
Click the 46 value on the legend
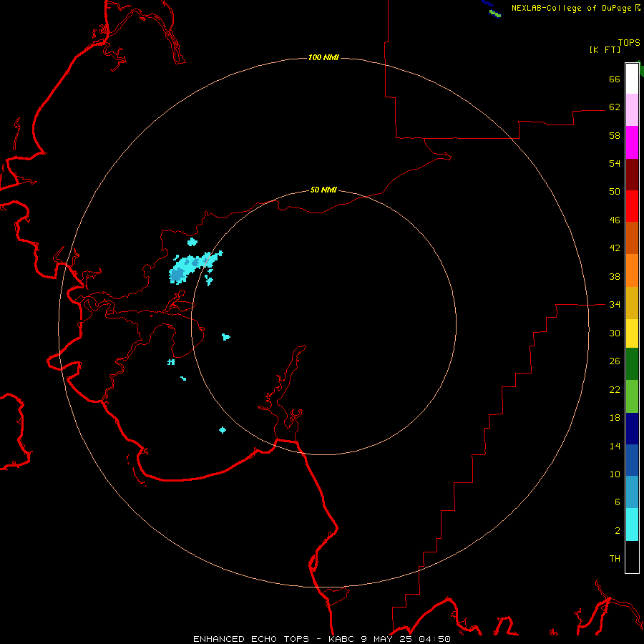(615, 220)
